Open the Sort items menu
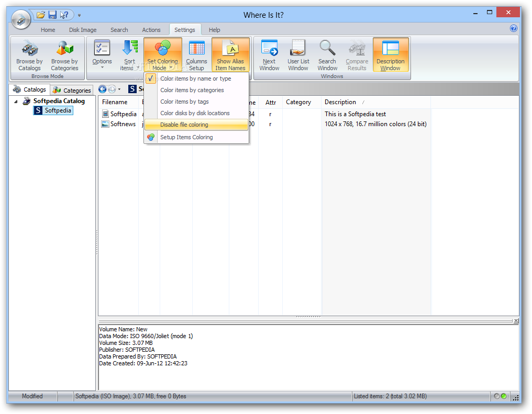This screenshot has width=532, height=414. pos(129,55)
